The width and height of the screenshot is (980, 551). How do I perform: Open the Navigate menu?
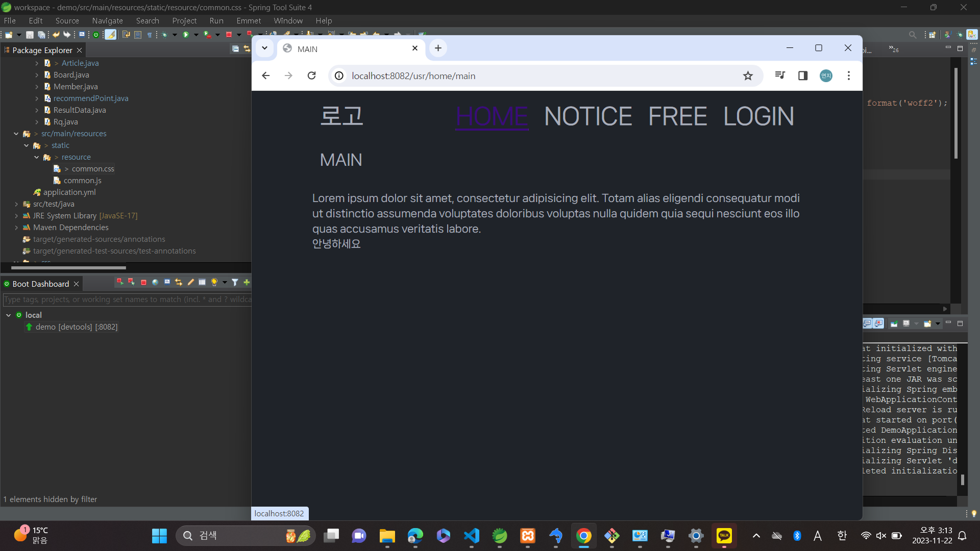click(107, 20)
